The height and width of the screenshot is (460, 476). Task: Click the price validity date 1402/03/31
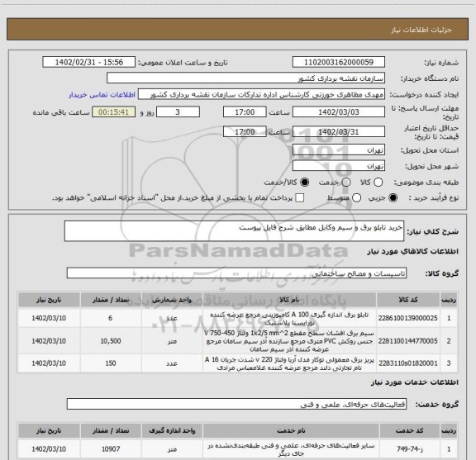(x=339, y=131)
